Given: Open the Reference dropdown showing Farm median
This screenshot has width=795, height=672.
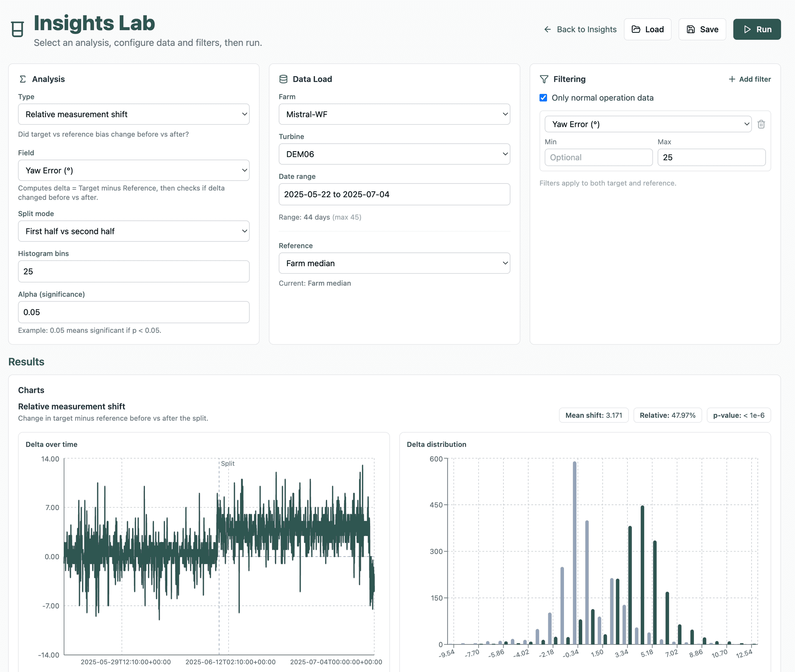Looking at the screenshot, I should 394,263.
